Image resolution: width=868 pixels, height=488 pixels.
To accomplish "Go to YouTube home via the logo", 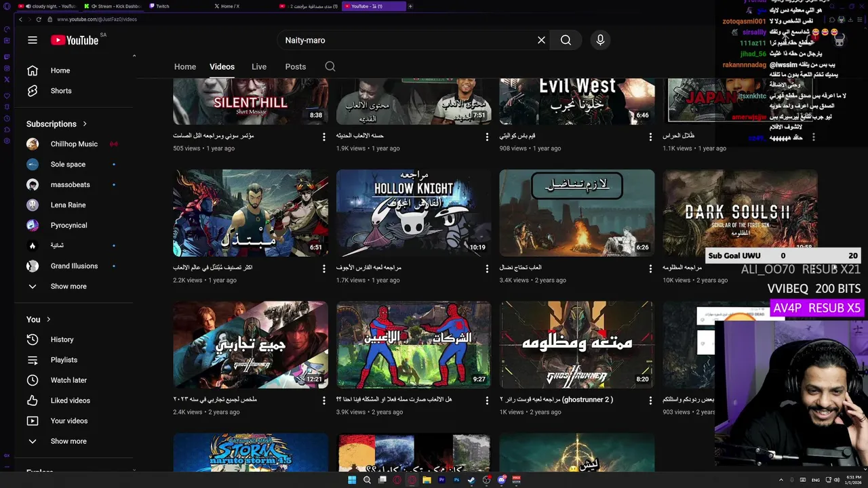I will coord(75,40).
